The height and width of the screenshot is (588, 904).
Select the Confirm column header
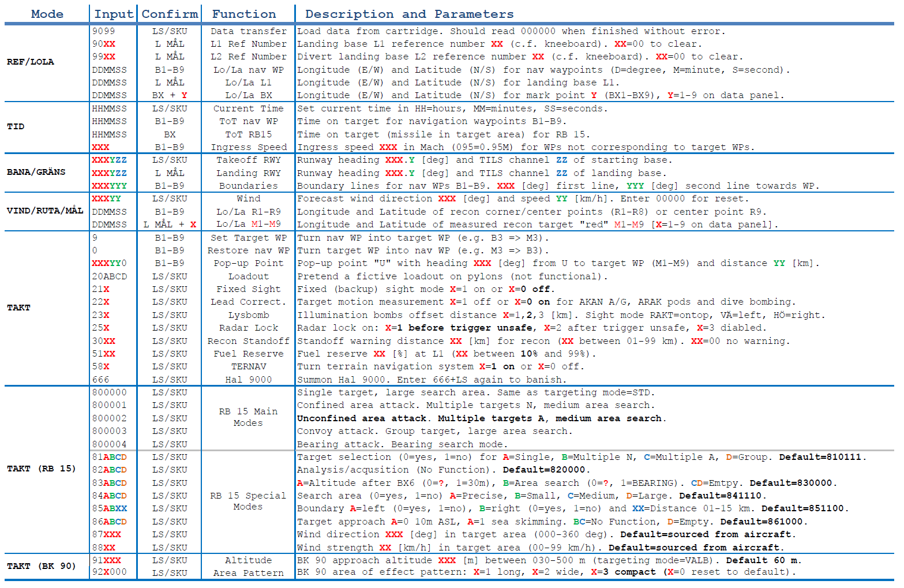tap(170, 14)
